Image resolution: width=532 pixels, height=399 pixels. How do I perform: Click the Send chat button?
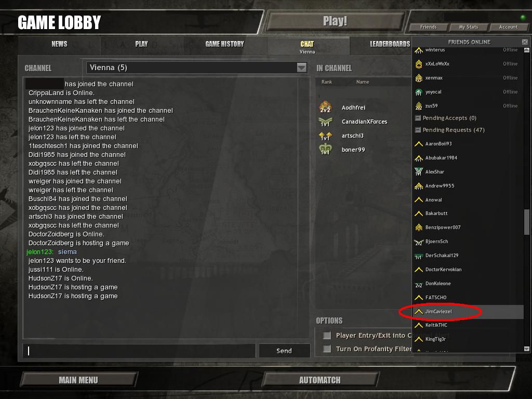click(284, 351)
